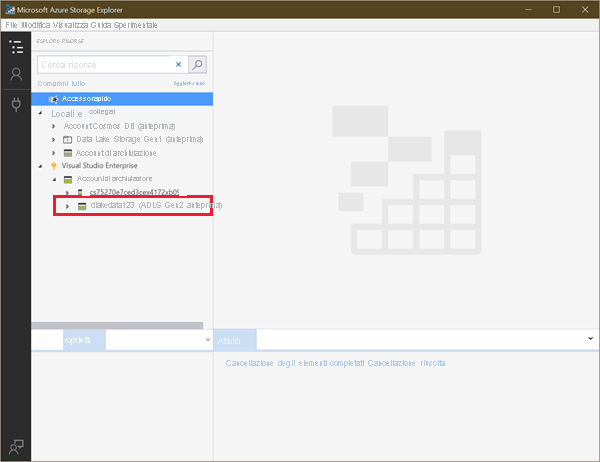The height and width of the screenshot is (462, 600).
Task: Select the Attività tab
Action: pyautogui.click(x=235, y=340)
